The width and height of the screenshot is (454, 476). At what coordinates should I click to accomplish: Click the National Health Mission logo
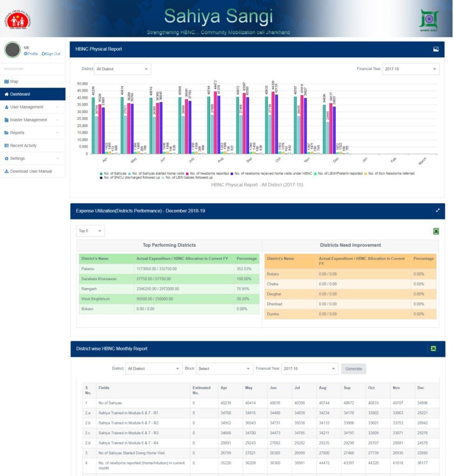click(18, 19)
